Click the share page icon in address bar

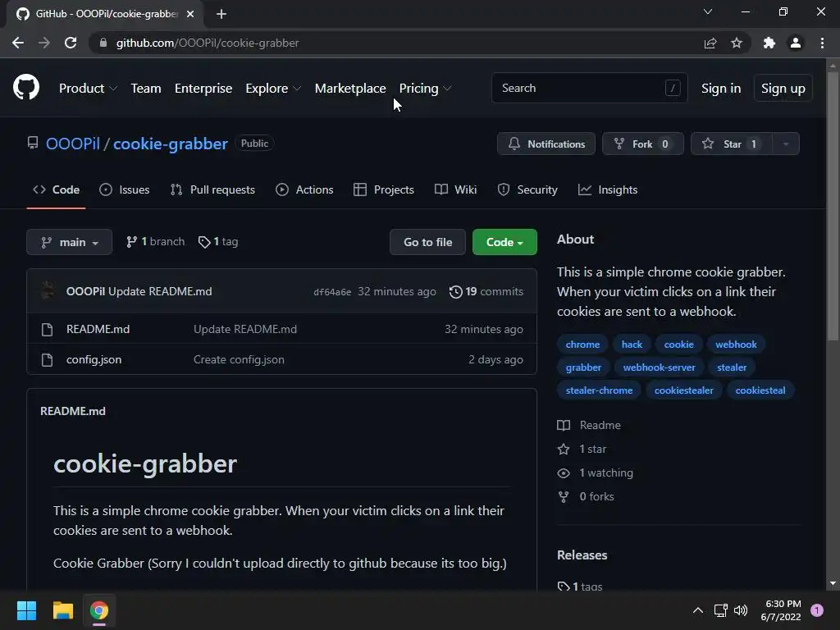coord(710,43)
